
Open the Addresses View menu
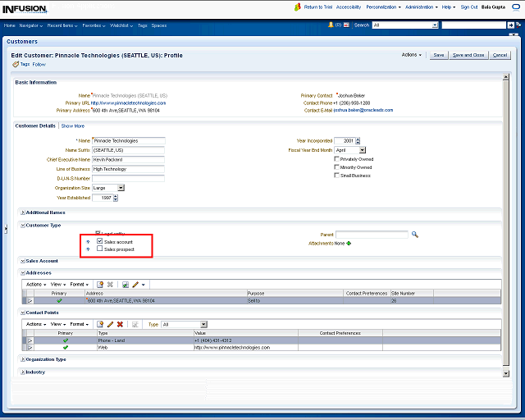pos(58,285)
